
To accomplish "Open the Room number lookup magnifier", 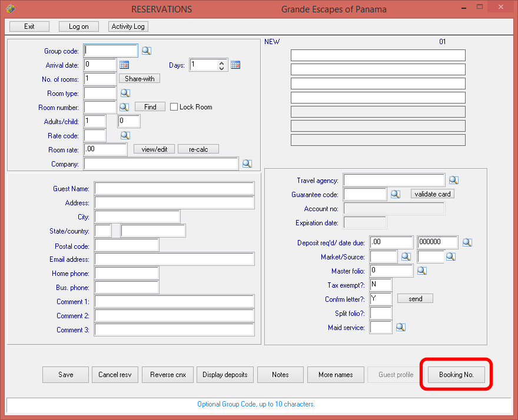I will (124, 107).
